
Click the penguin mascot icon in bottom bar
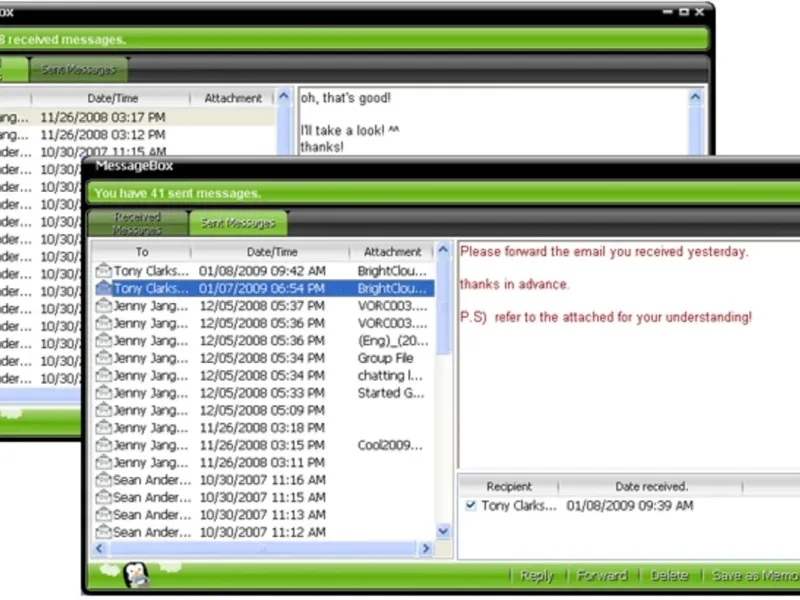tap(136, 574)
